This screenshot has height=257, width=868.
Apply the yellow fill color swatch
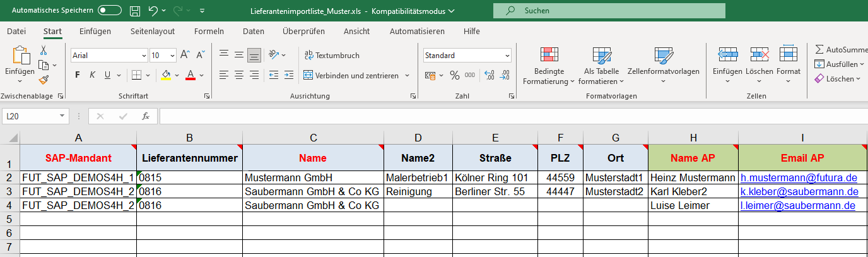pos(167,75)
